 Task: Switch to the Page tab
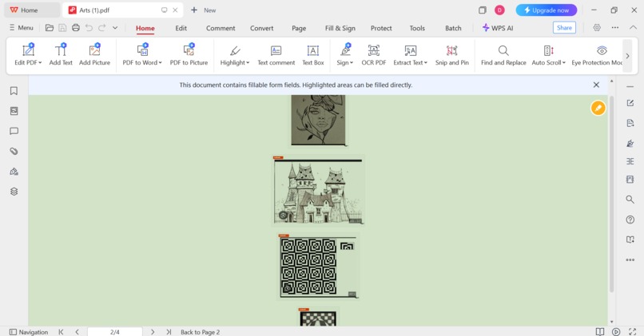(299, 28)
